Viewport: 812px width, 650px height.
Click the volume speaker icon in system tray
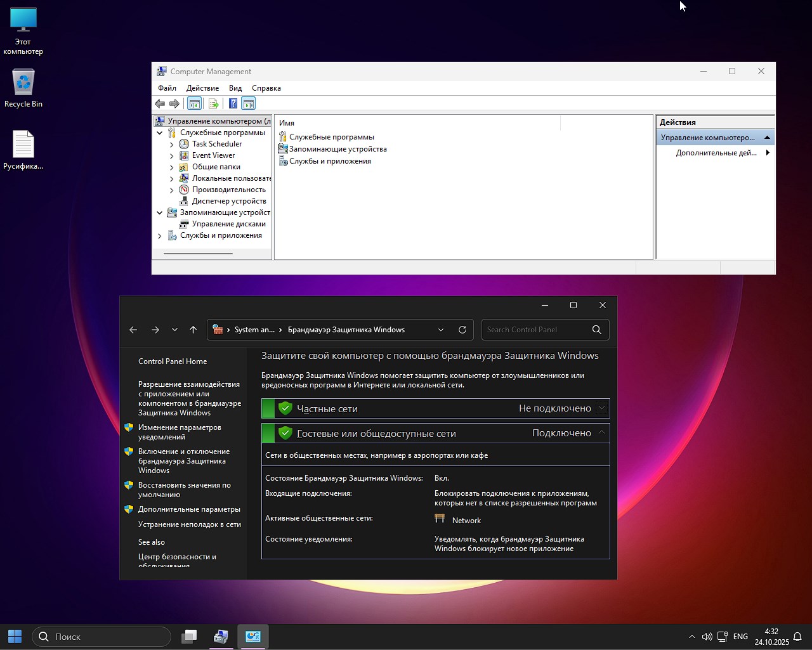[x=707, y=637]
